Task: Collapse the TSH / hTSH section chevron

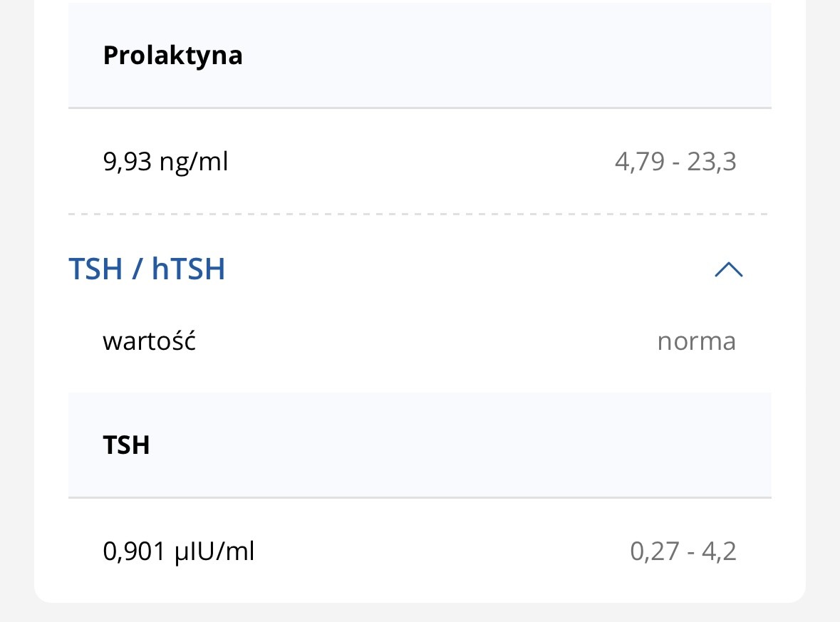Action: coord(728,269)
